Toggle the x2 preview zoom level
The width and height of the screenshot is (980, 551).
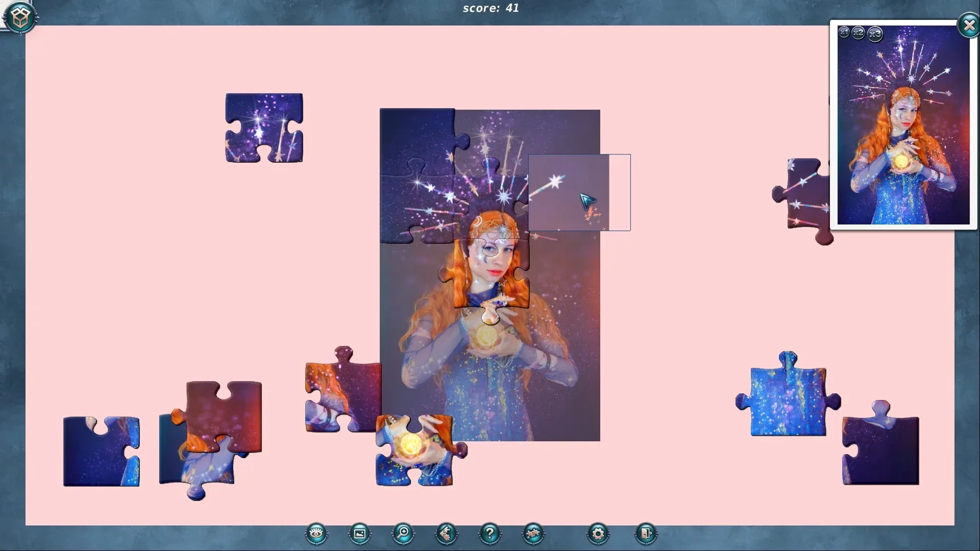pos(860,34)
